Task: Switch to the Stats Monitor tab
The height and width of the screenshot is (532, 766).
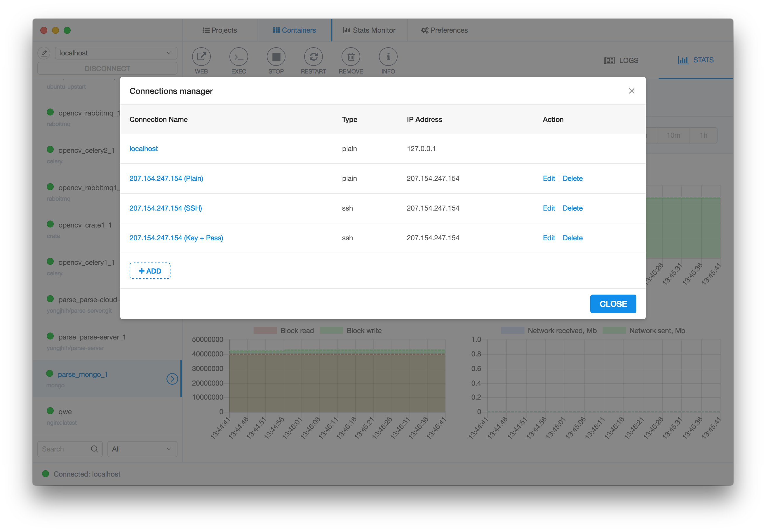Action: tap(369, 30)
